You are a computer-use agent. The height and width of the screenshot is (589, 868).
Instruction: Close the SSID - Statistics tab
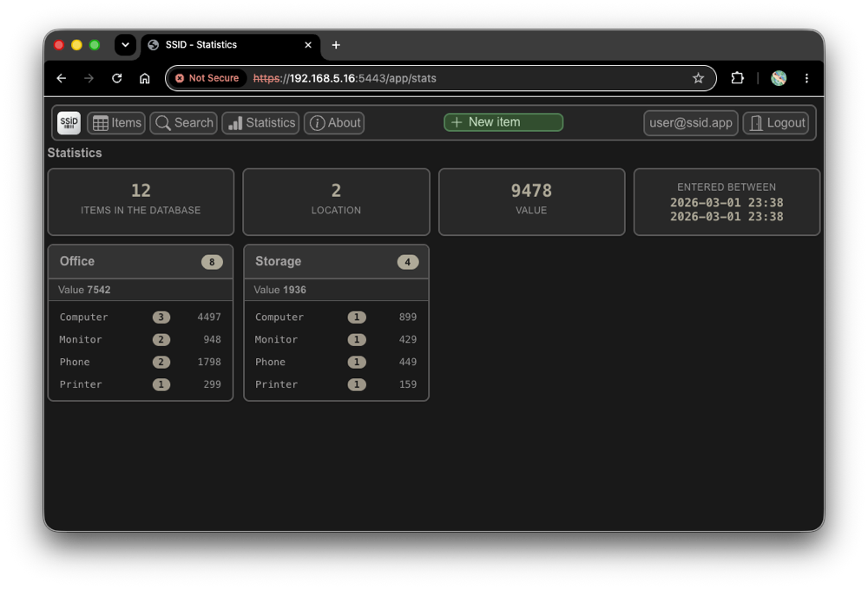(x=308, y=45)
